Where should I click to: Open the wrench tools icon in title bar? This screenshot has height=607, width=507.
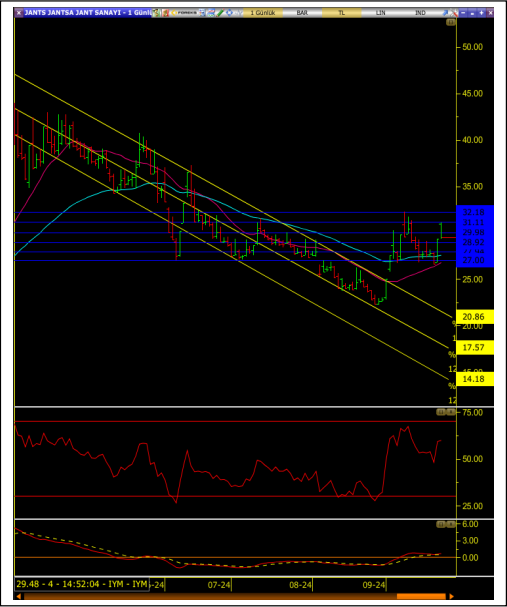click(x=454, y=13)
